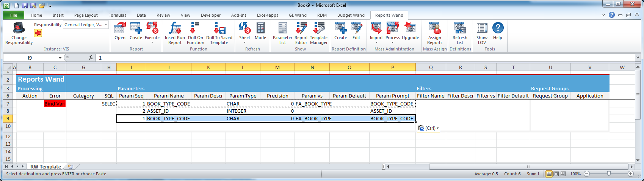Viewport: 644px width, 181px height.
Task: Click the Refresh List definitions icon
Action: coord(460,28)
